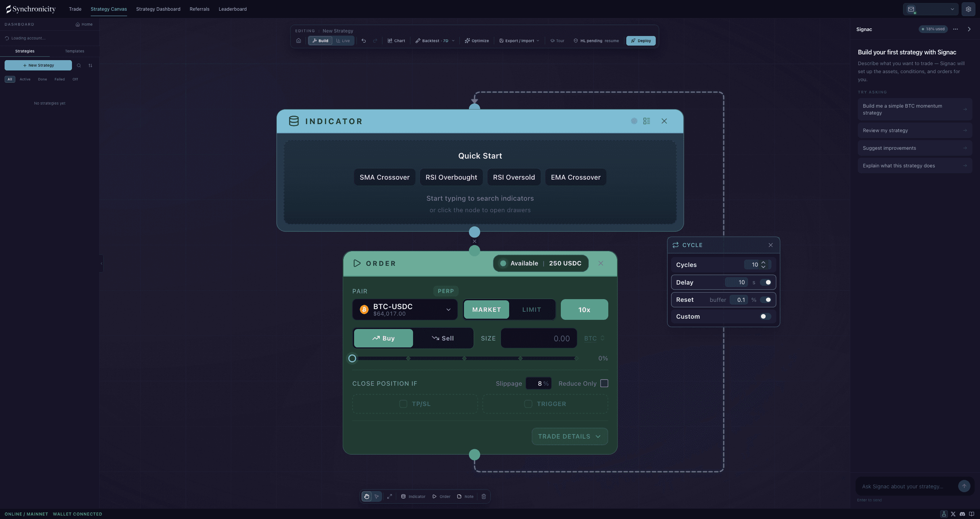The width and height of the screenshot is (980, 519).
Task: Click the size percentage slider handle
Action: 352,359
